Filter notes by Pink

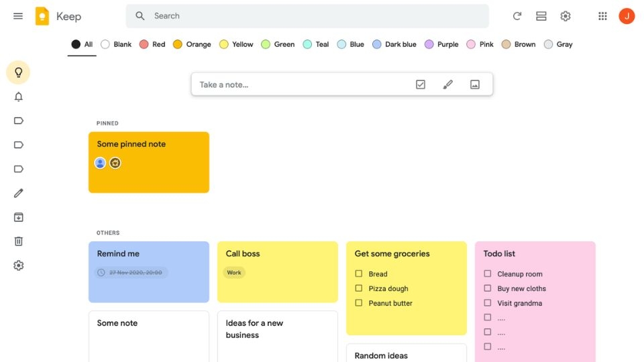pyautogui.click(x=480, y=44)
